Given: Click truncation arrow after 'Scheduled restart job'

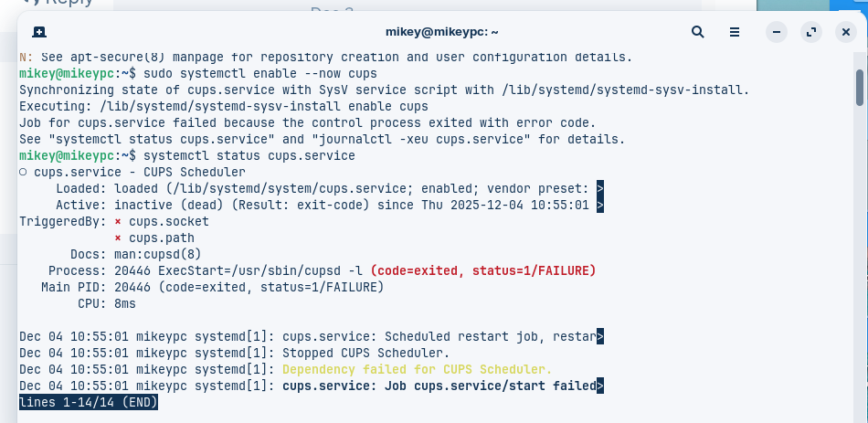Looking at the screenshot, I should point(599,336).
